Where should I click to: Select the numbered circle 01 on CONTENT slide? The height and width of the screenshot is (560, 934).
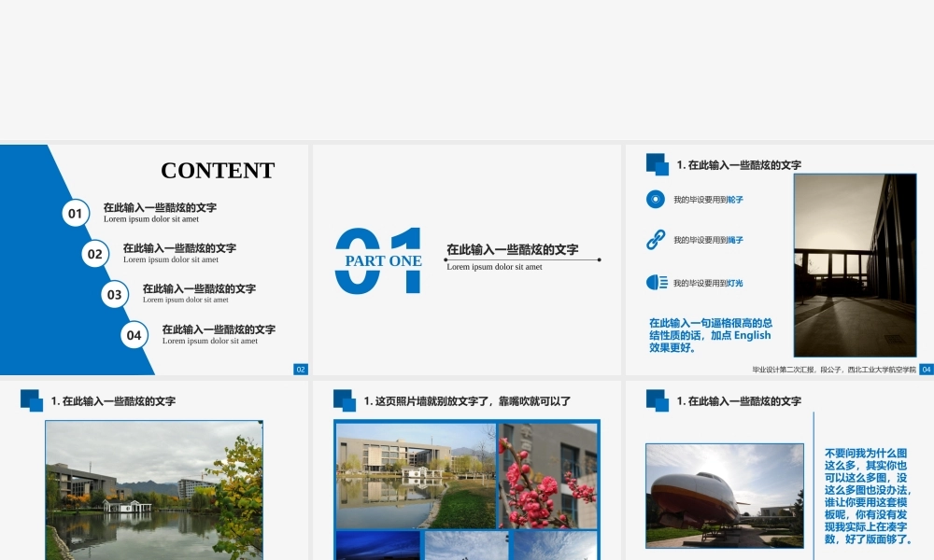click(x=76, y=213)
